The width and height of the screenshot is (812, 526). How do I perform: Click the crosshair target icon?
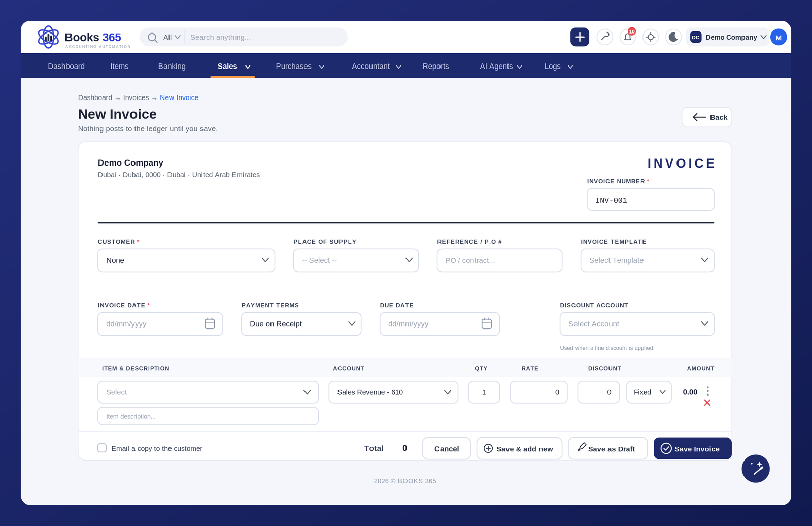(x=651, y=37)
